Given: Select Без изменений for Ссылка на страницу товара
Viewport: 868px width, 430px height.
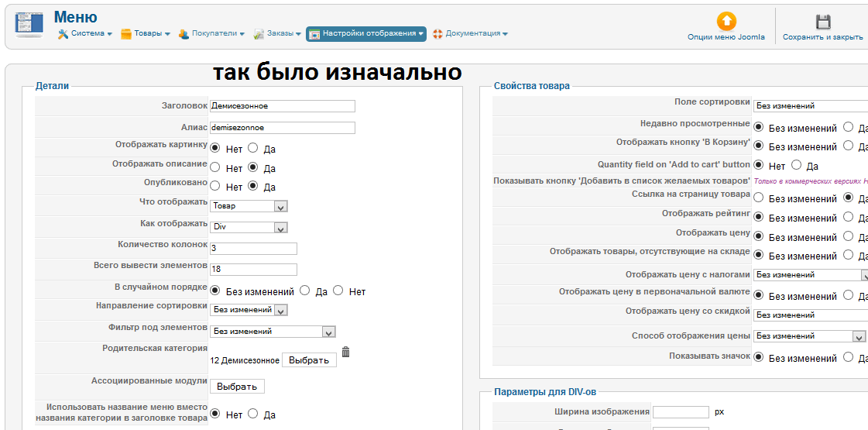Looking at the screenshot, I should [758, 198].
